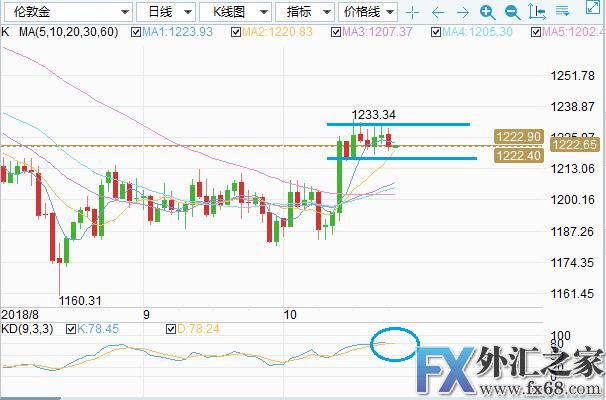606x400 pixels.
Task: Zoom out of the K-line chart
Action: point(512,13)
